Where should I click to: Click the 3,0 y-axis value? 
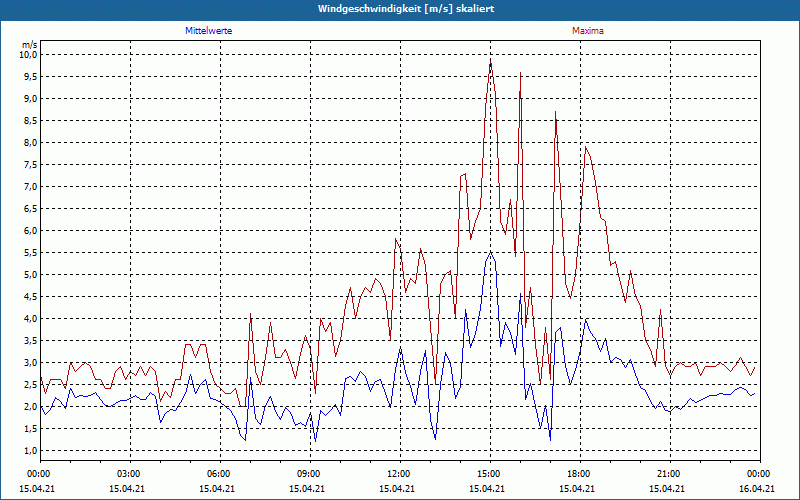(31, 362)
